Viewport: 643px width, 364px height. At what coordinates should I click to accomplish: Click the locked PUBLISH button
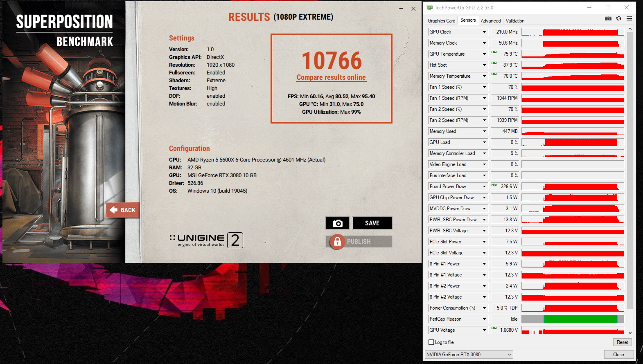tap(359, 241)
